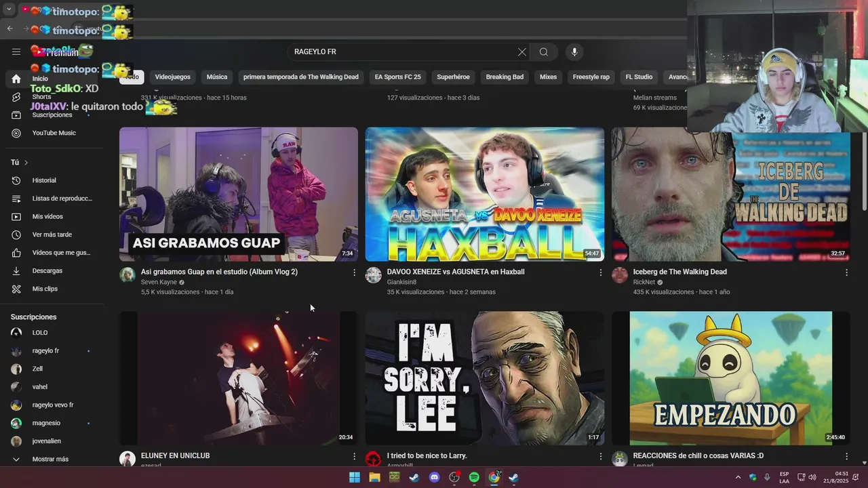
Task: Open options menu for ELUNEY EN UNICLUB video
Action: pos(354,456)
